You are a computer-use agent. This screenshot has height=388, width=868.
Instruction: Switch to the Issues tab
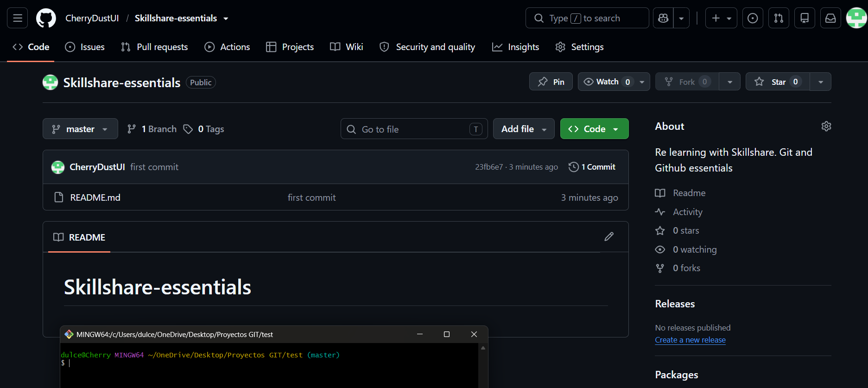coord(85,47)
